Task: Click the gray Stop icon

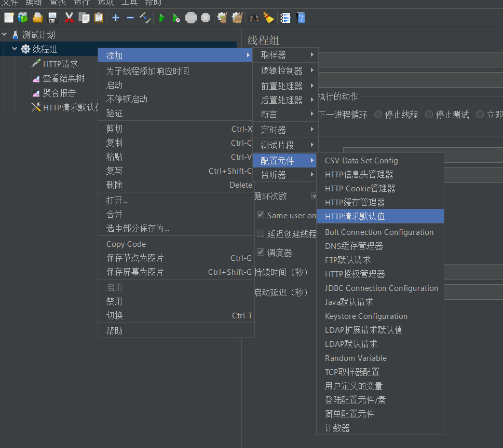Action: [191, 18]
